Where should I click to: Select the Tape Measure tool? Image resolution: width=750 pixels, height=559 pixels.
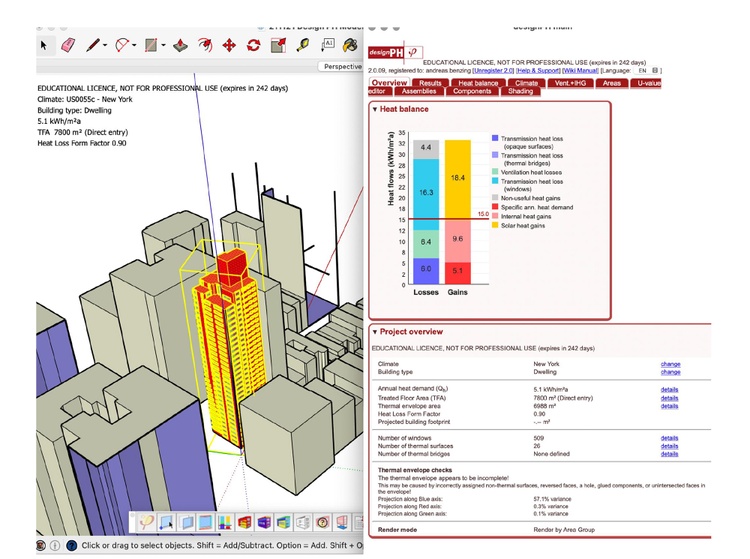point(303,45)
